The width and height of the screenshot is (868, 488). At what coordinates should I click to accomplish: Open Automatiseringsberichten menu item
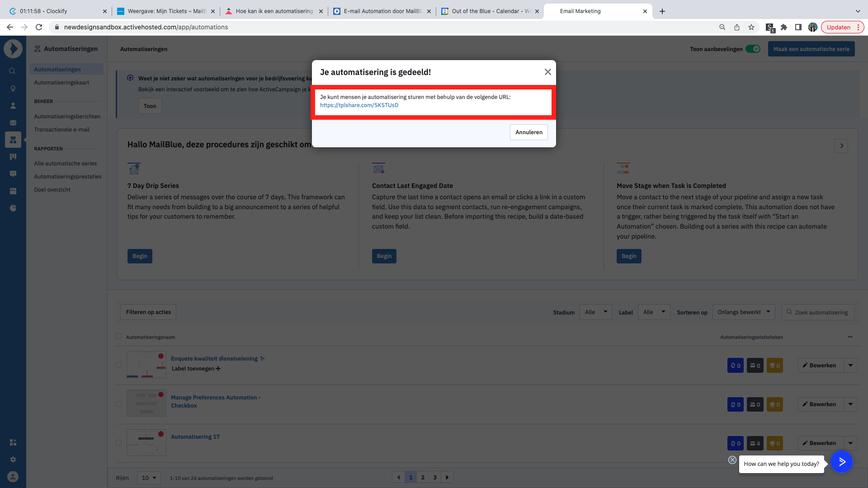pyautogui.click(x=67, y=117)
